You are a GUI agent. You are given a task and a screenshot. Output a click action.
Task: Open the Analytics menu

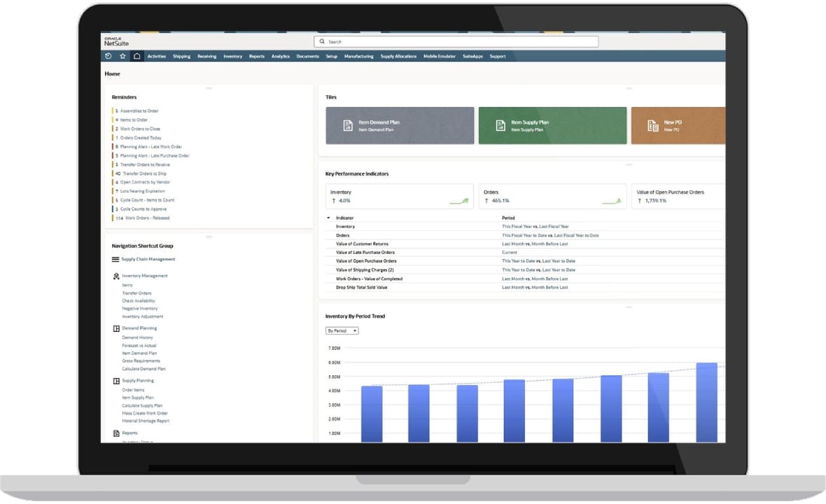(x=280, y=56)
